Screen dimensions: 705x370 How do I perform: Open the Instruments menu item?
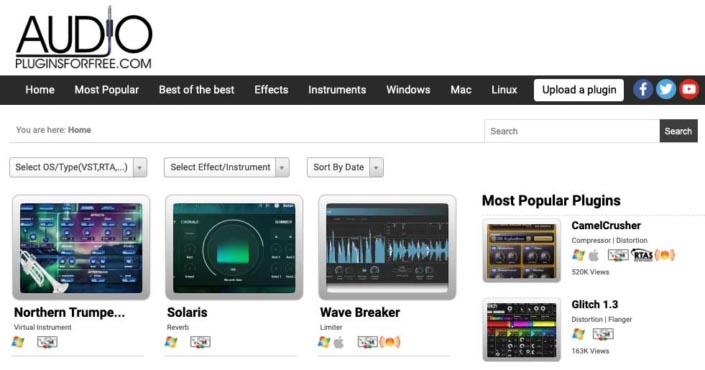[337, 90]
